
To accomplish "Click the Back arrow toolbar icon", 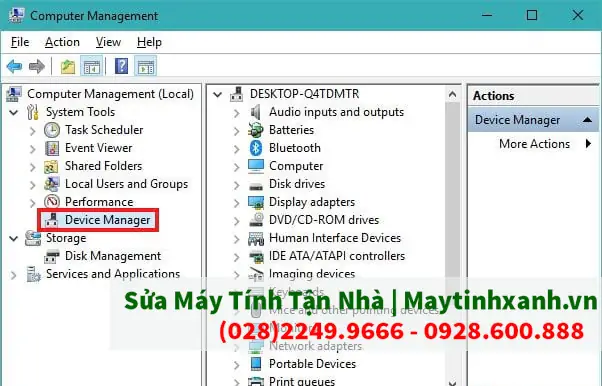I will point(15,67).
